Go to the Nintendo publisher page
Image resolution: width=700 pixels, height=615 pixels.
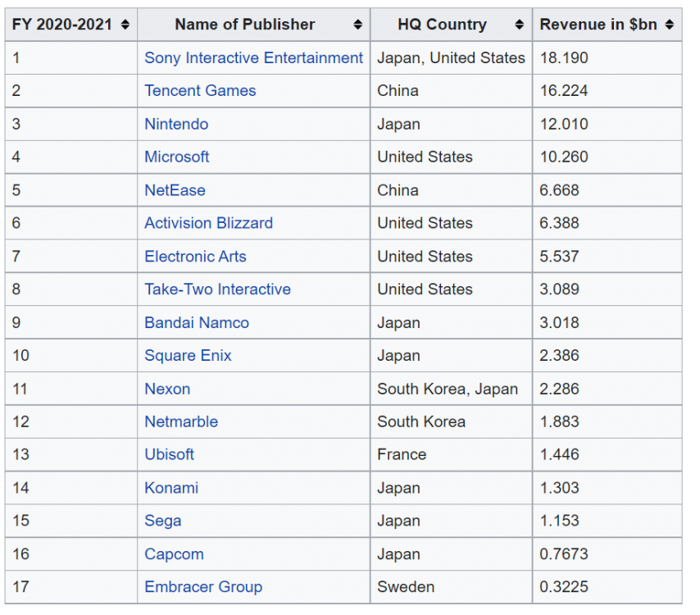[176, 125]
